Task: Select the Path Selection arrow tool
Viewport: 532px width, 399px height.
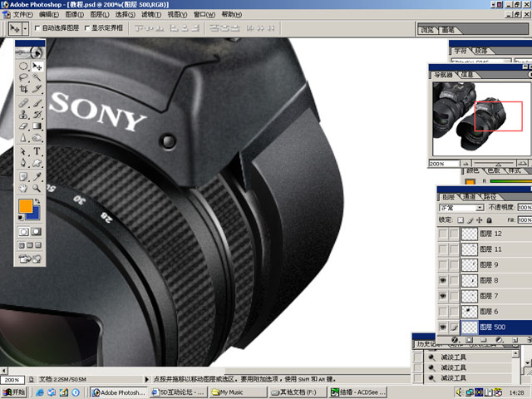Action: pos(23,151)
